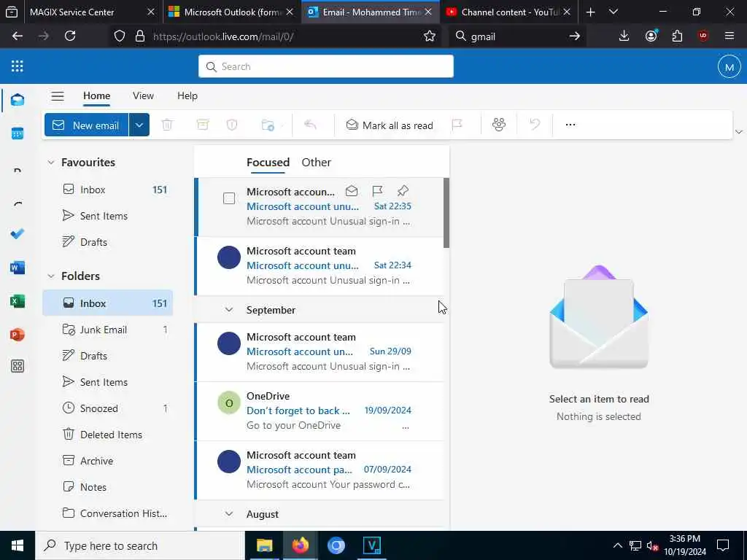747x560 pixels.
Task: Open the OneDrive email from 19/09/2024
Action: point(320,411)
